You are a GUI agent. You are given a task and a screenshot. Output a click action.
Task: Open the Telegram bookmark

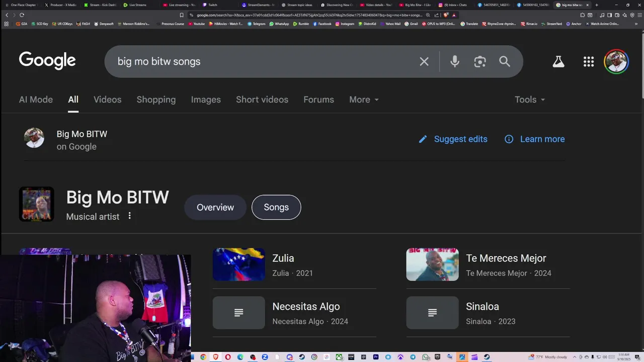pos(257,24)
